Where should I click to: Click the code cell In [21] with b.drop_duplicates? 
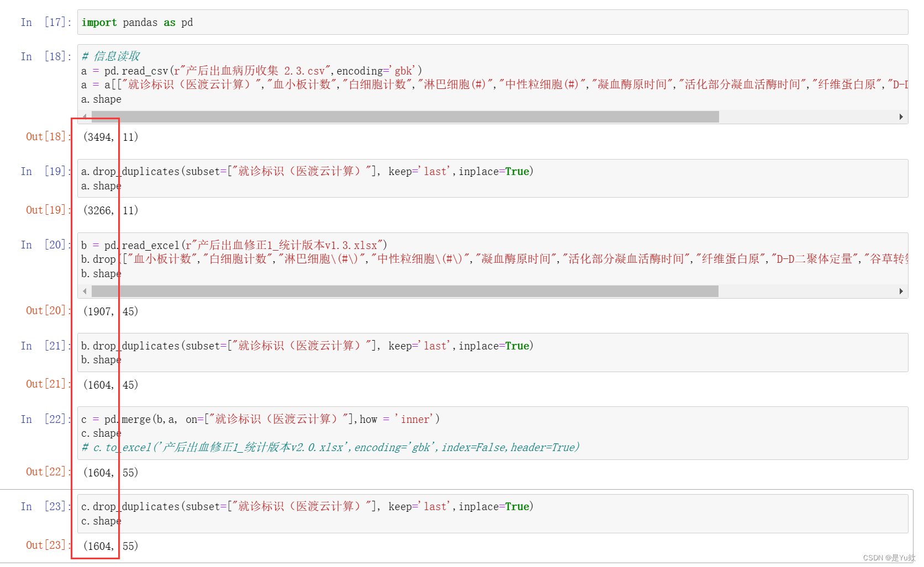493,353
